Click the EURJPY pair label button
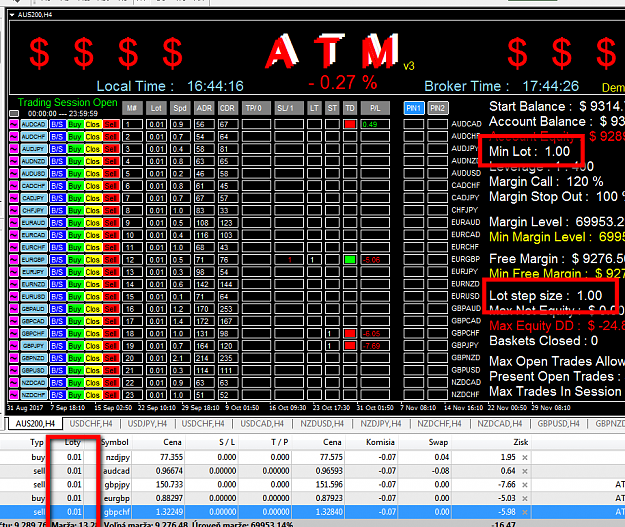The height and width of the screenshot is (527, 625). (x=33, y=272)
